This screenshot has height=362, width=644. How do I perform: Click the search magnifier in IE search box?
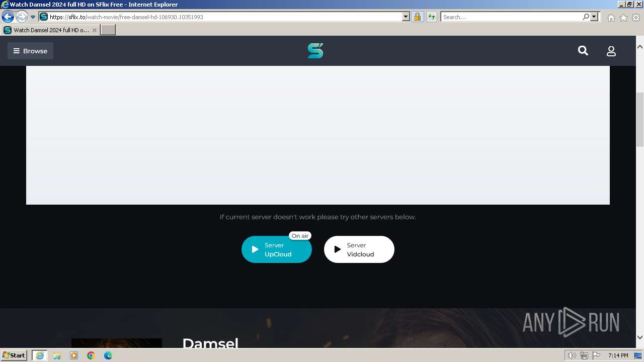pos(586,17)
